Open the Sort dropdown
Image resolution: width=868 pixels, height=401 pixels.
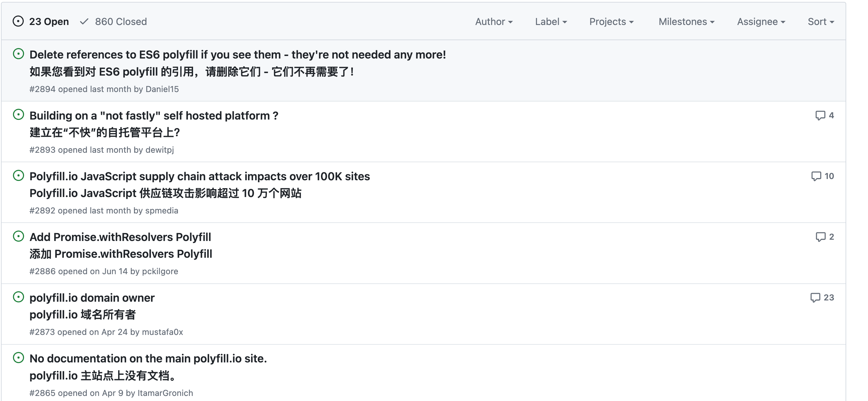(821, 22)
